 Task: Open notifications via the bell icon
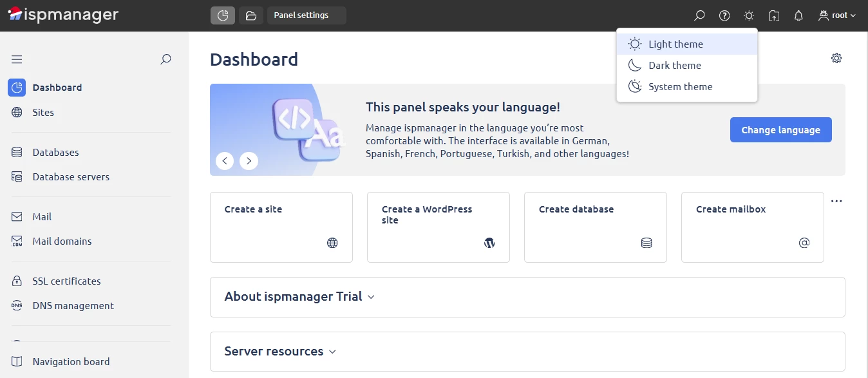798,15
